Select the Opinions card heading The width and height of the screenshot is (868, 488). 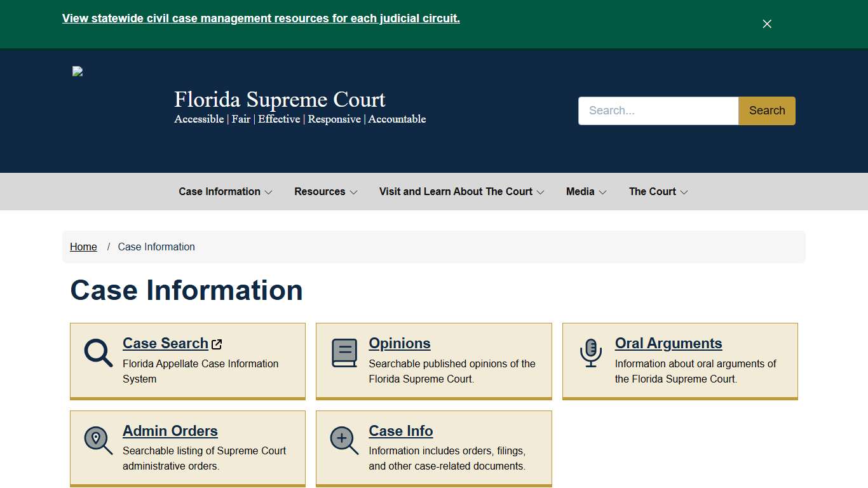point(399,343)
